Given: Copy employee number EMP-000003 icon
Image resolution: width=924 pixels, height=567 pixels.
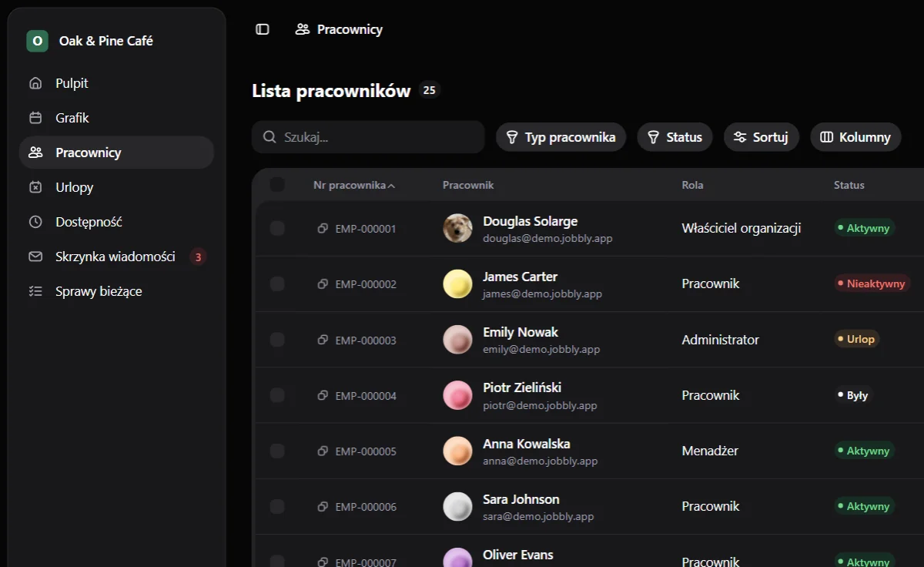Looking at the screenshot, I should coord(323,340).
